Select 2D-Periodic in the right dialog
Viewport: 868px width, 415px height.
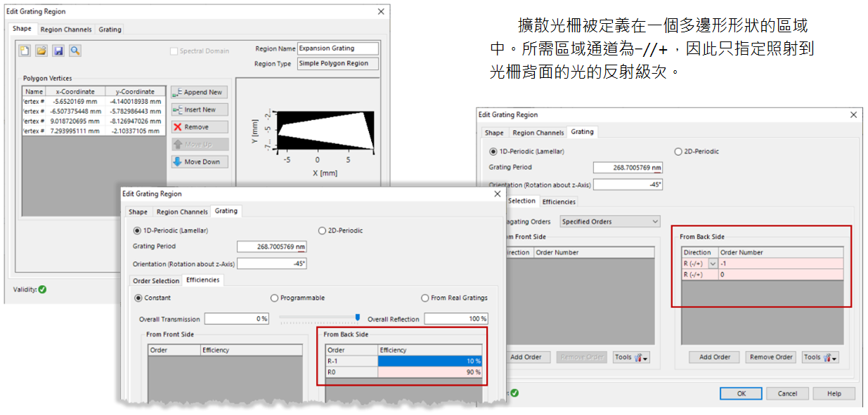[x=678, y=151]
